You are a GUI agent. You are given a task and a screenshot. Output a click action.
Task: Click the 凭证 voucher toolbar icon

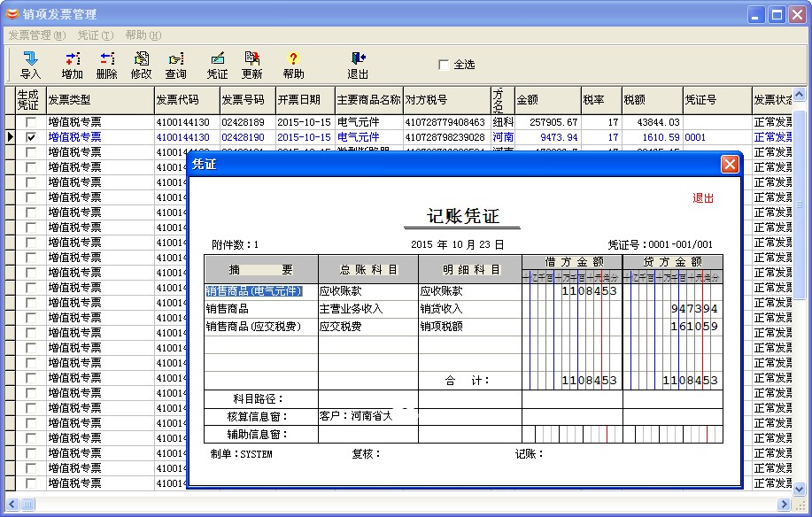[217, 66]
